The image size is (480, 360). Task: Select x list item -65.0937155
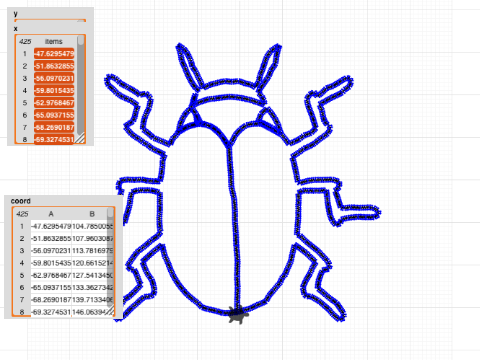[54, 115]
